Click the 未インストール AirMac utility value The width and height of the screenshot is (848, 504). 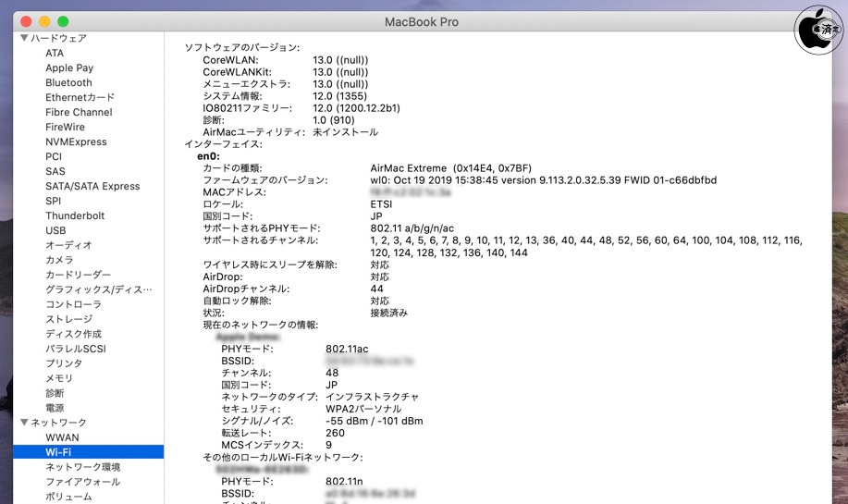345,132
